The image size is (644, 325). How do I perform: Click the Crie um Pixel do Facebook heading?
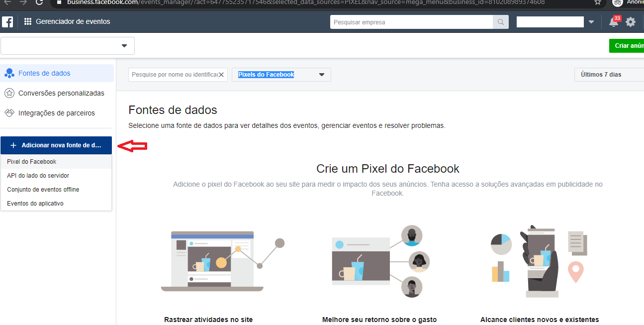tap(388, 169)
